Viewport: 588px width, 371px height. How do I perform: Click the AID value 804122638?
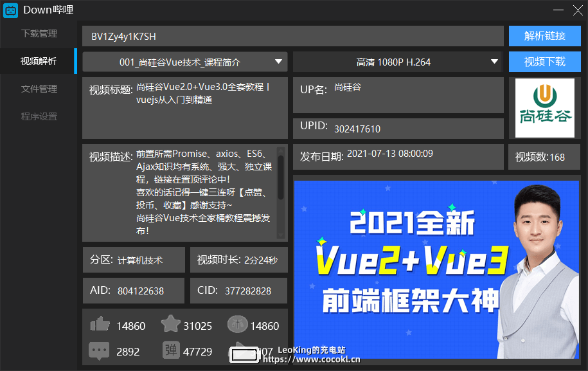(x=141, y=291)
